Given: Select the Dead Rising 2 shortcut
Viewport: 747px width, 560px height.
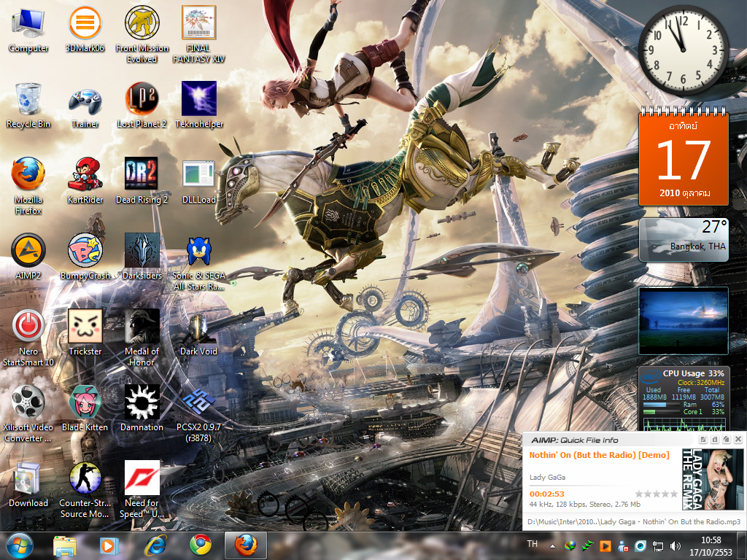Looking at the screenshot, I should tap(142, 181).
